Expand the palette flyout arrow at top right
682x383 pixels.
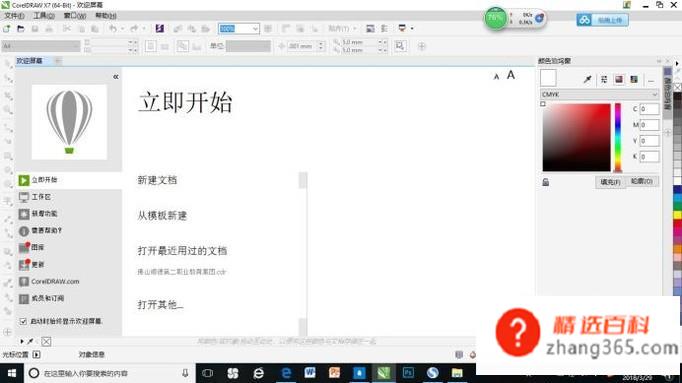677,63
